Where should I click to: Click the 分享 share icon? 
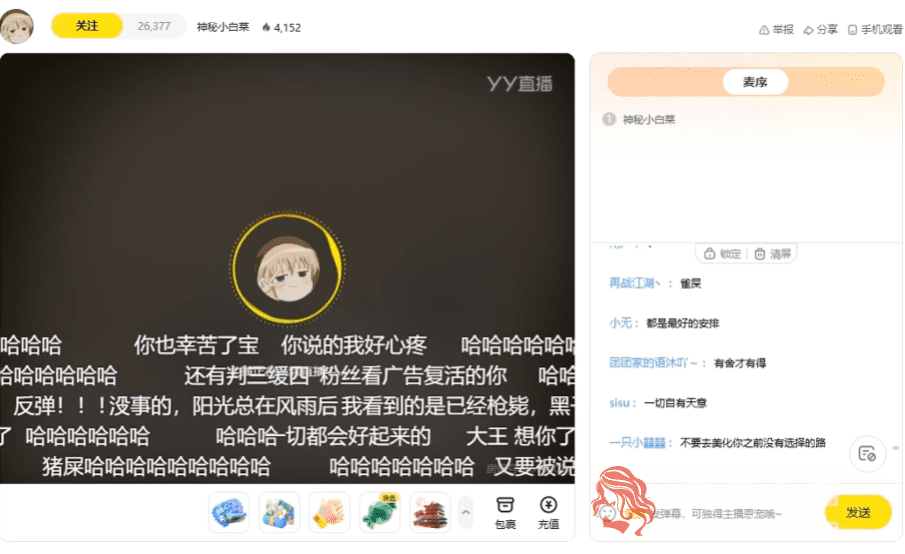coord(820,29)
